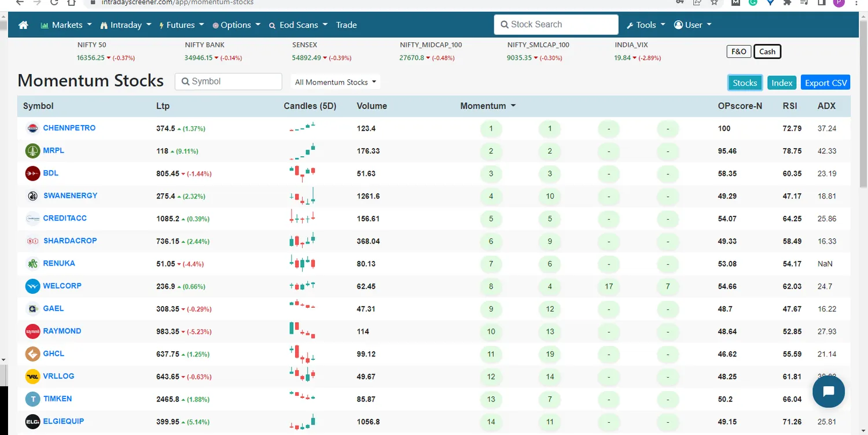Click WELCORP's momentum rank 17 badge

tap(609, 286)
